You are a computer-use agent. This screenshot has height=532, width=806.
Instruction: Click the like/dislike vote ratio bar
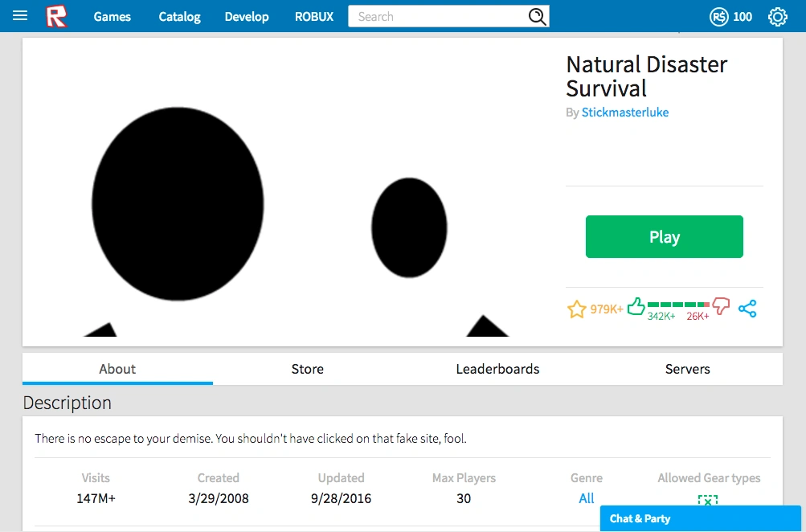(678, 305)
